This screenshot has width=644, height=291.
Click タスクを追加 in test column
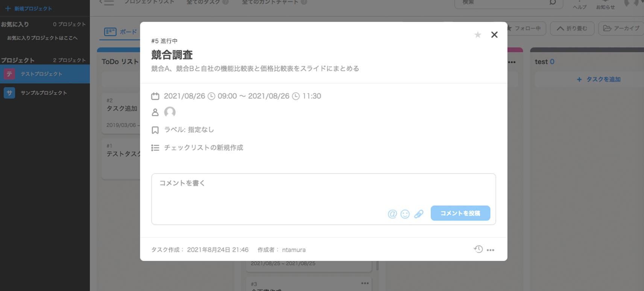click(598, 79)
